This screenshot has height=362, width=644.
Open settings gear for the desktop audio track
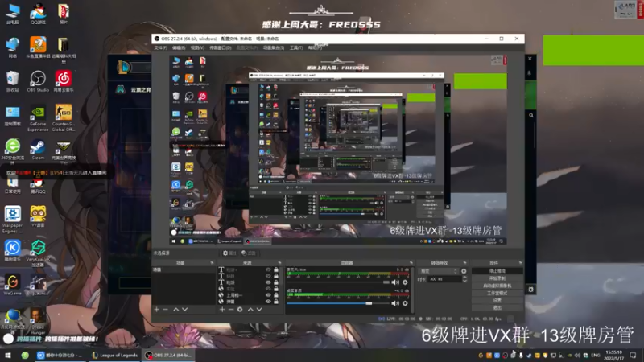(405, 303)
